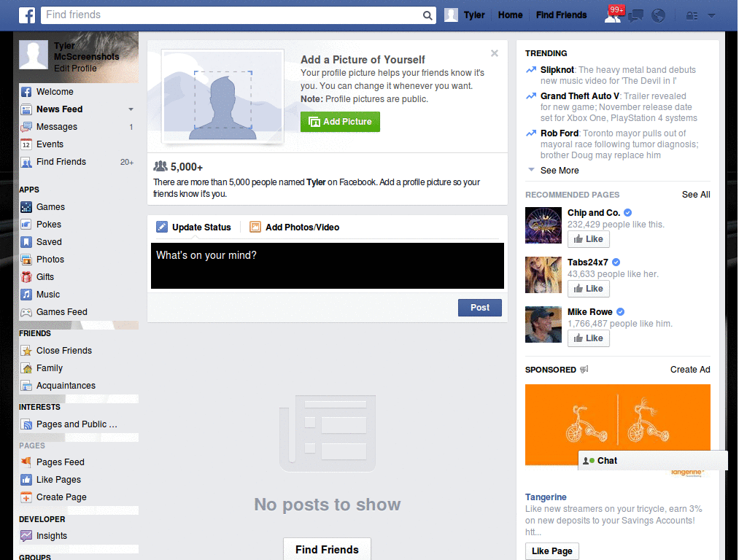Click the Games app icon

26,207
